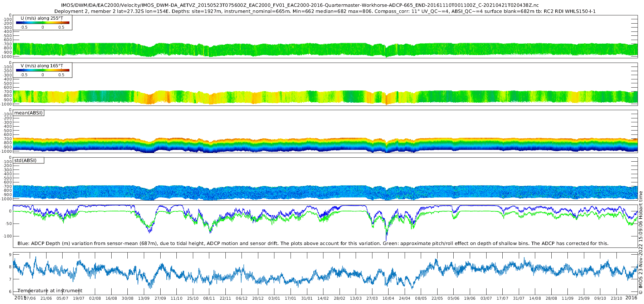
Task: Click the 03/01 date tick
Action: pyautogui.click(x=274, y=298)
